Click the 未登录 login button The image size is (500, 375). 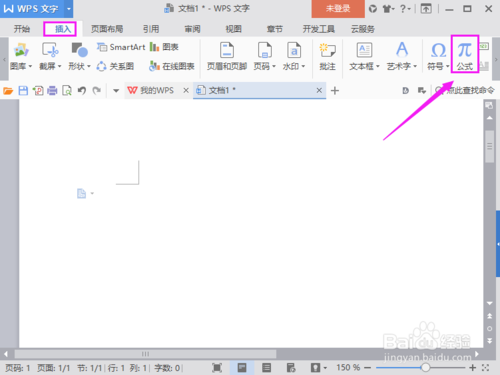338,9
